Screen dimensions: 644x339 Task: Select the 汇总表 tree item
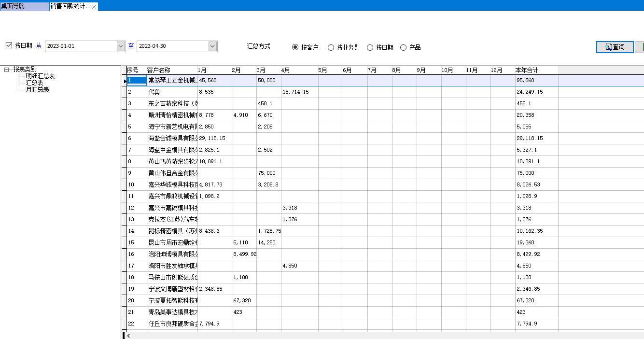34,82
